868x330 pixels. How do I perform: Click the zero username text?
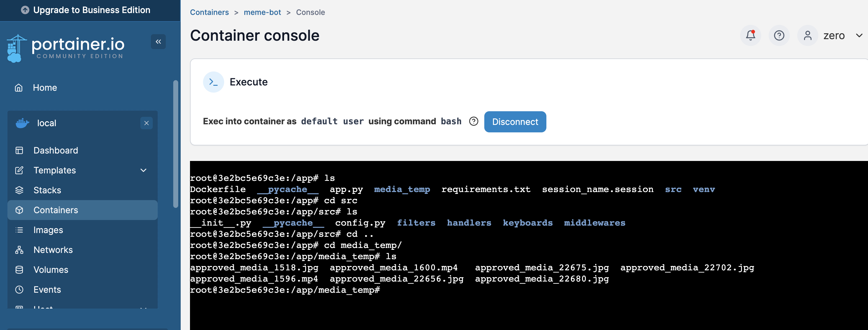pos(834,36)
